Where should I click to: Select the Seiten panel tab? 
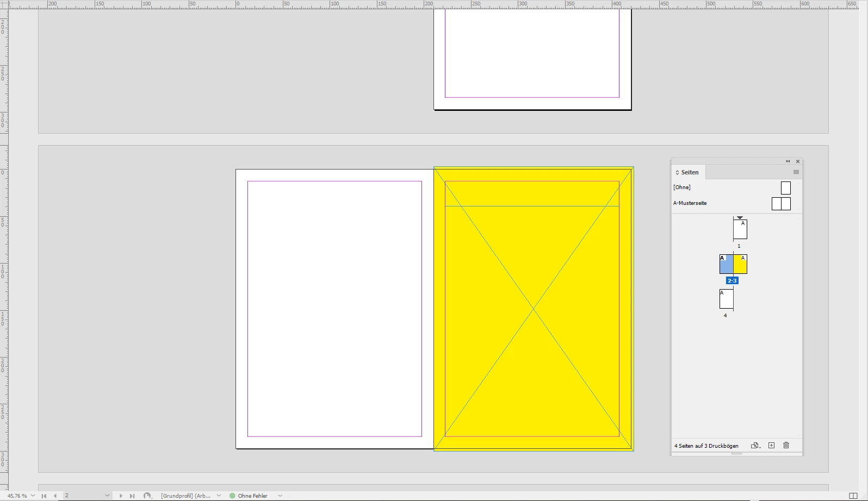pos(690,172)
